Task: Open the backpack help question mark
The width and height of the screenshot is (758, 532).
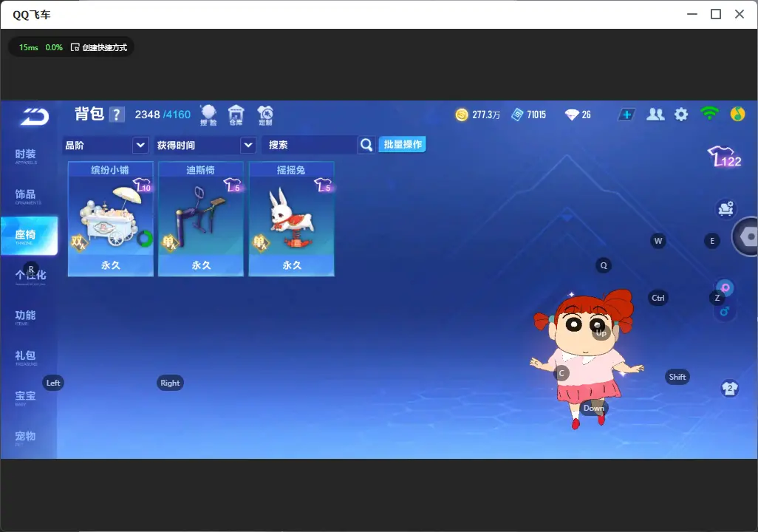Action: (116, 115)
